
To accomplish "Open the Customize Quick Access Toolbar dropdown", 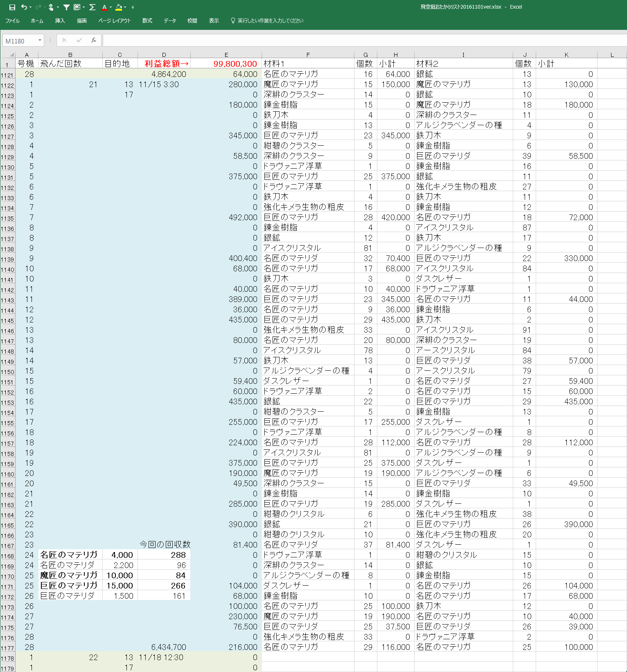I will [133, 7].
